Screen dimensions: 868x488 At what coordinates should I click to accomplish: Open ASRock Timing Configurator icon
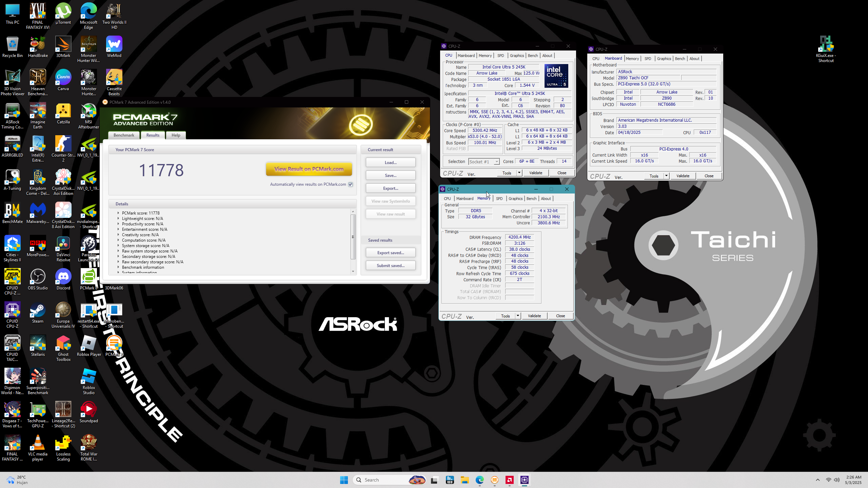(x=13, y=116)
